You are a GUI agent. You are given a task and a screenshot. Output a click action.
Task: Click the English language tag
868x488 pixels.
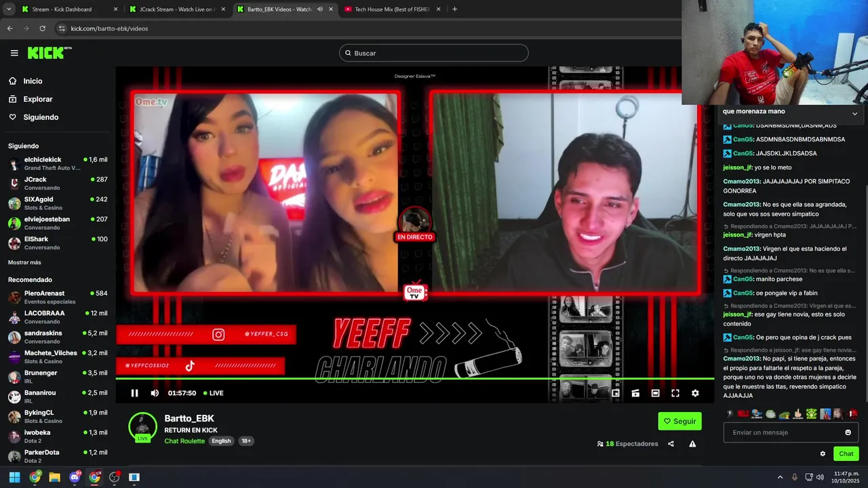click(x=221, y=441)
